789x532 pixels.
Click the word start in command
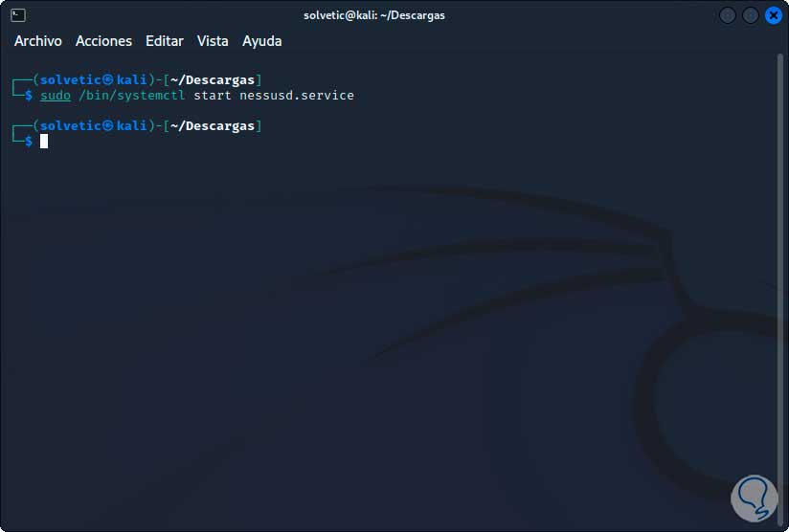(x=213, y=96)
